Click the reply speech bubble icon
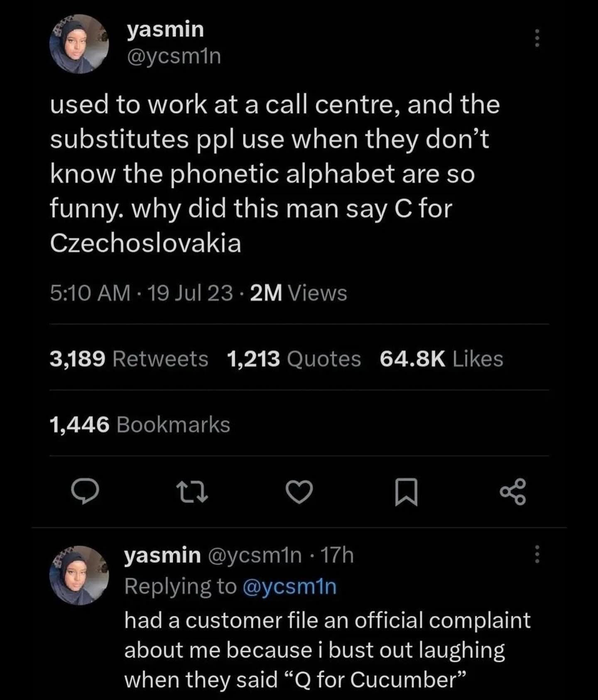The height and width of the screenshot is (700, 598). pyautogui.click(x=84, y=492)
